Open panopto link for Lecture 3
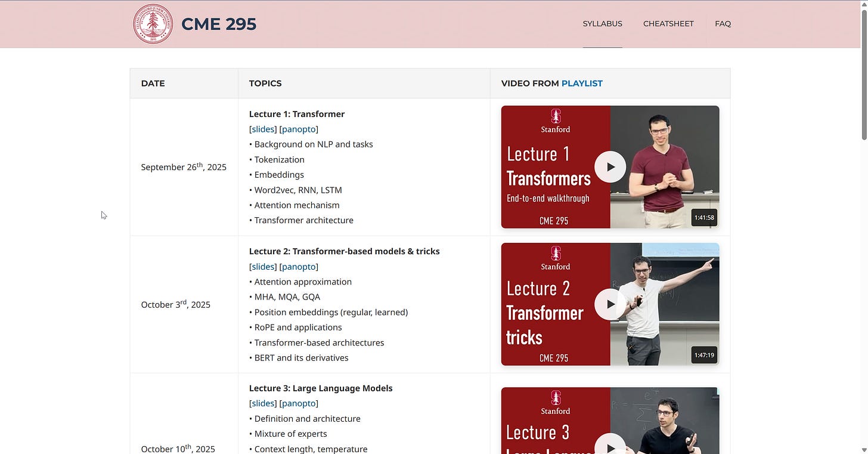This screenshot has width=868, height=454. [x=299, y=403]
